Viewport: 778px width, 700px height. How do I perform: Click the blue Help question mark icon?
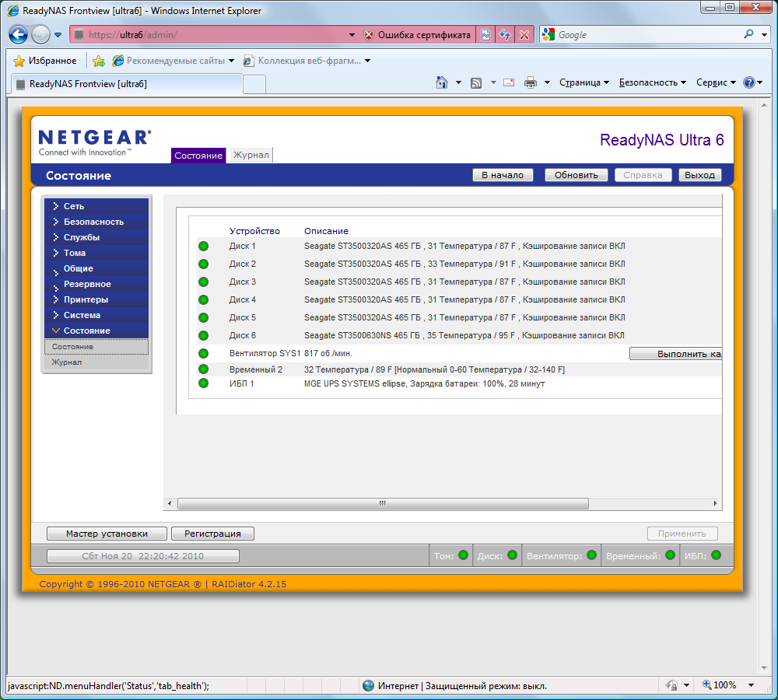point(748,82)
